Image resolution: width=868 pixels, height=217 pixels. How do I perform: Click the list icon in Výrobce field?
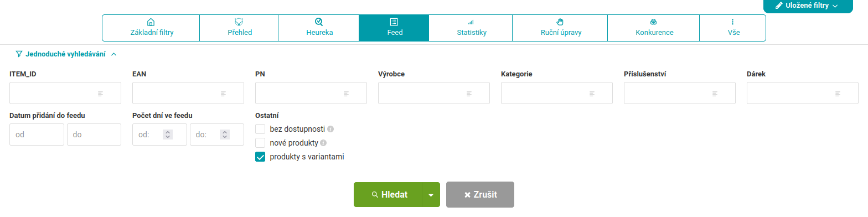click(469, 93)
